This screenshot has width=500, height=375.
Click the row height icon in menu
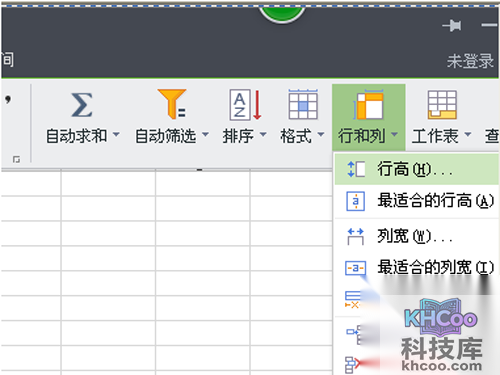point(356,169)
